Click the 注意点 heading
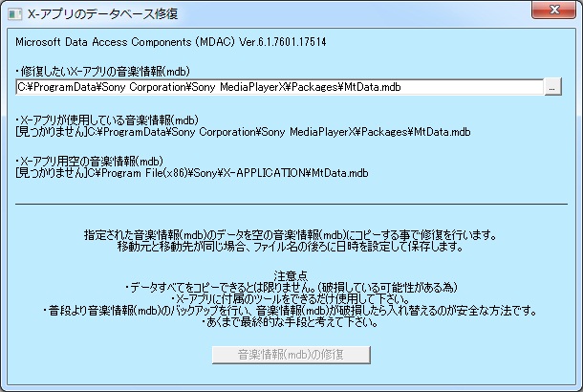583x392 pixels. pyautogui.click(x=291, y=272)
